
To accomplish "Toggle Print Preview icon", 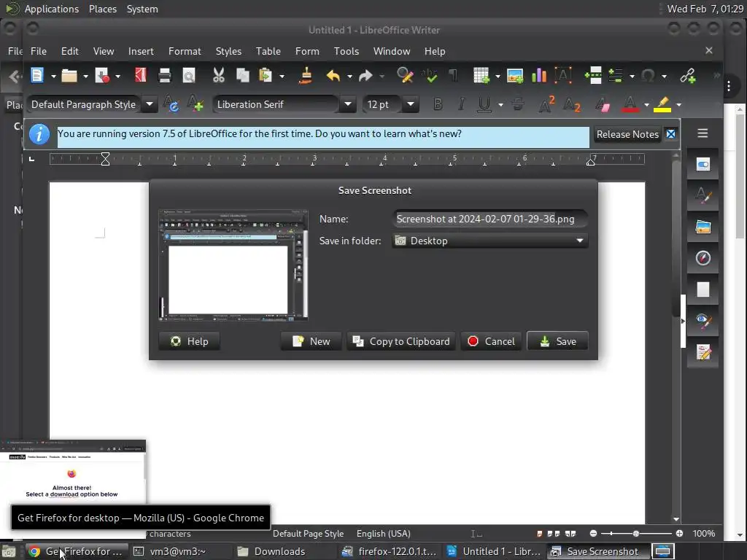I will pos(189,75).
